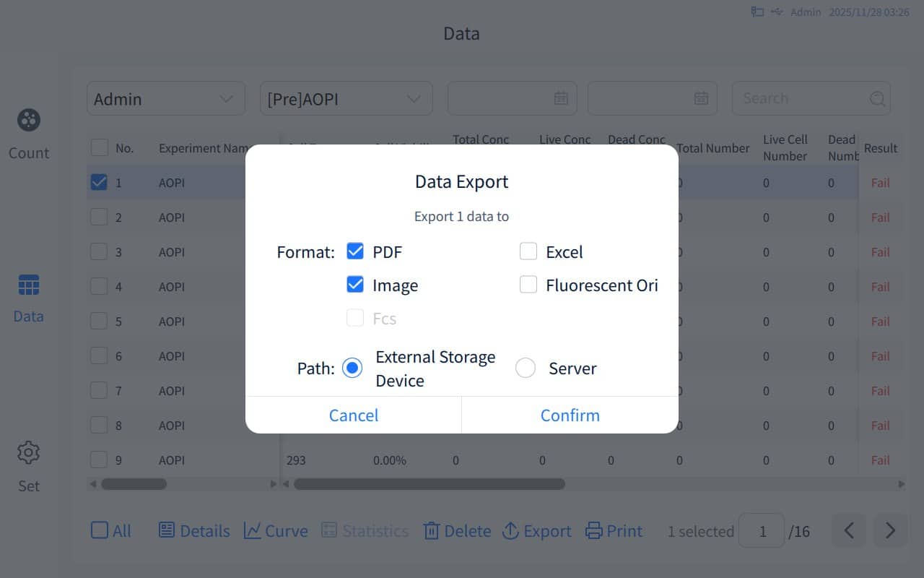The image size is (924, 578).
Task: Select the Server path radio button
Action: (526, 368)
